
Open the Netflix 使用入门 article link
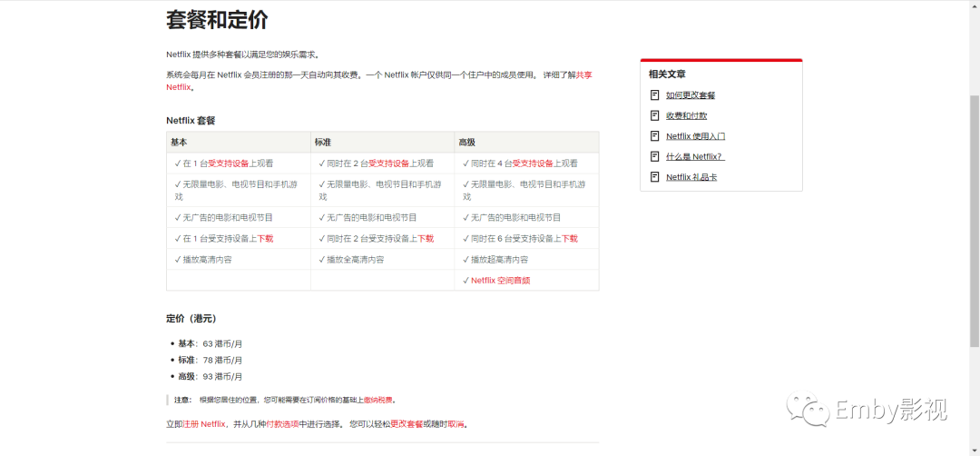tap(695, 136)
